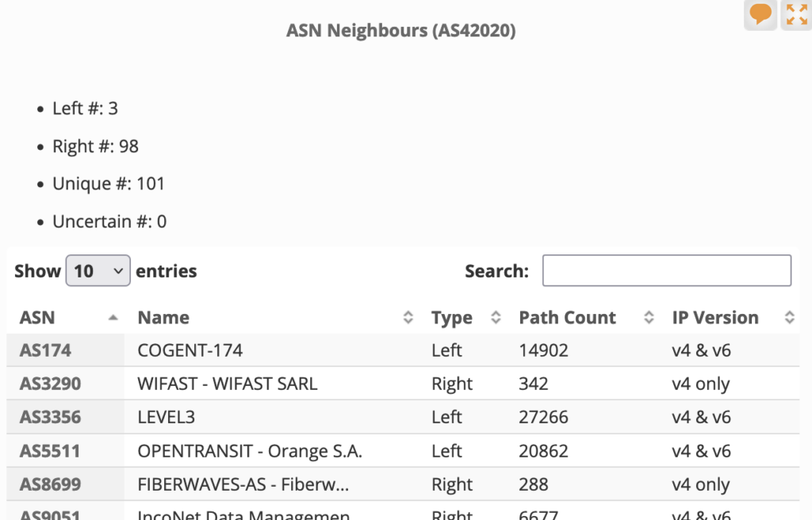Select the COGENT-174 name cell
This screenshot has width=812, height=520.
pyautogui.click(x=190, y=350)
